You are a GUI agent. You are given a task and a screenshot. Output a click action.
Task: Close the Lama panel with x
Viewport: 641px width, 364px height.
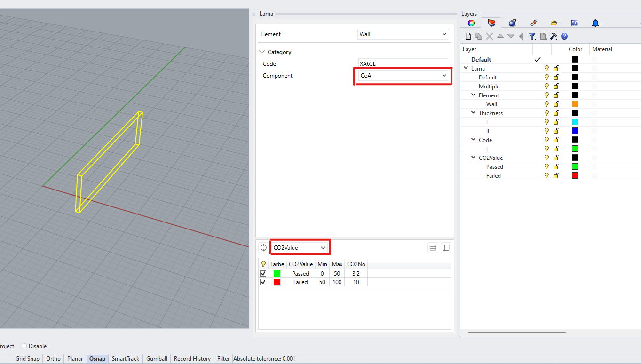click(254, 14)
